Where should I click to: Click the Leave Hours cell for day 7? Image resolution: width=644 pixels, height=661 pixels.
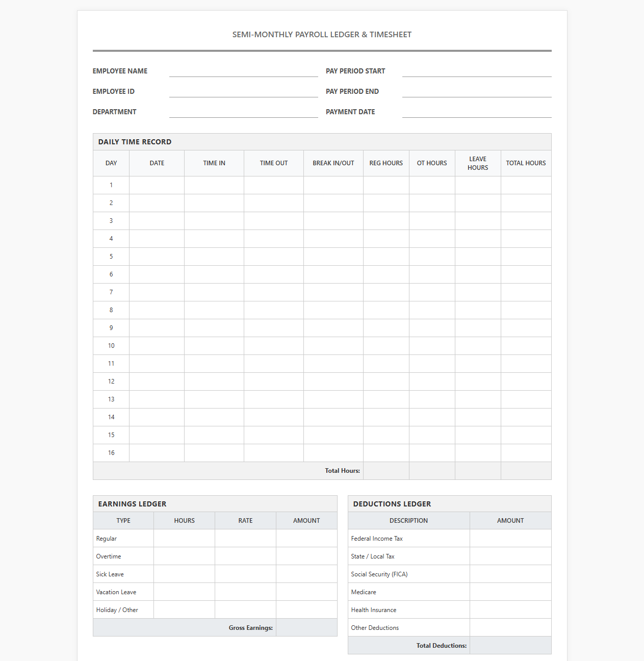(x=478, y=292)
